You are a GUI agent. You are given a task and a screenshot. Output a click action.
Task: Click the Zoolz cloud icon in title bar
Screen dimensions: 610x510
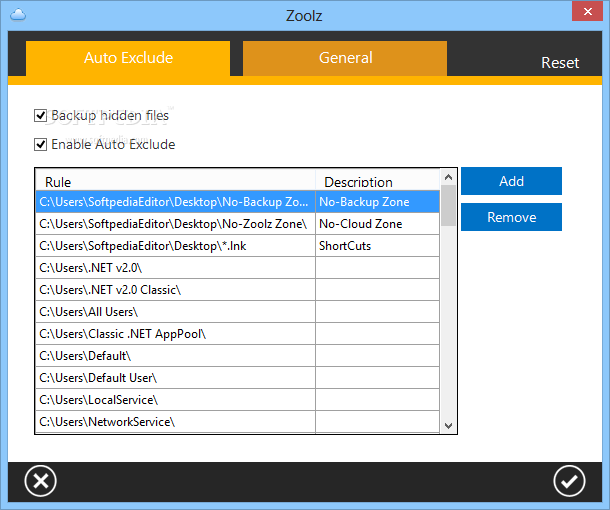(18, 15)
